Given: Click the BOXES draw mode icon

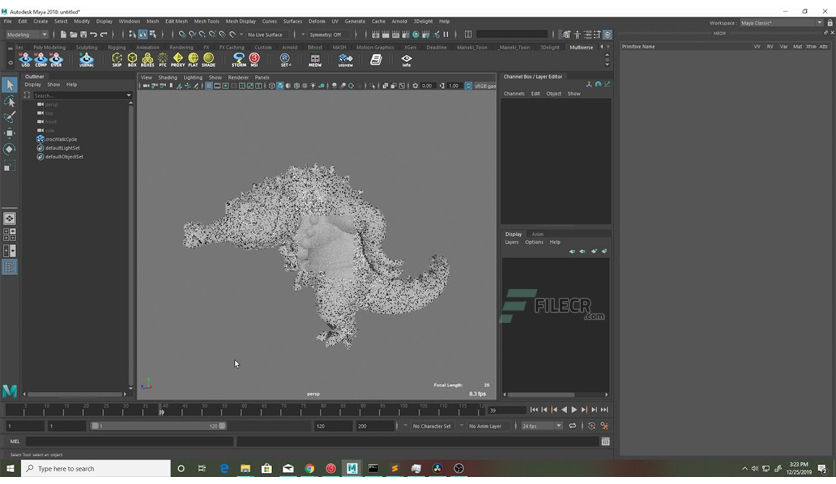Looking at the screenshot, I should [x=148, y=60].
